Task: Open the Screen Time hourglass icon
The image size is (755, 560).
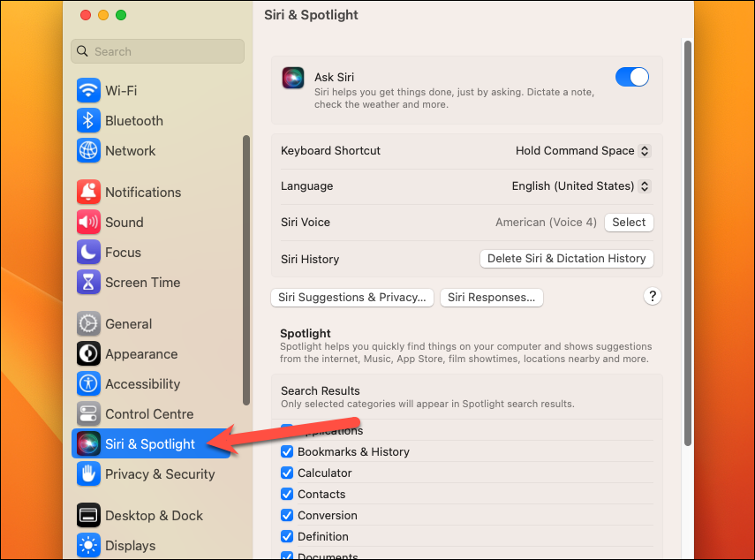Action: coord(88,282)
